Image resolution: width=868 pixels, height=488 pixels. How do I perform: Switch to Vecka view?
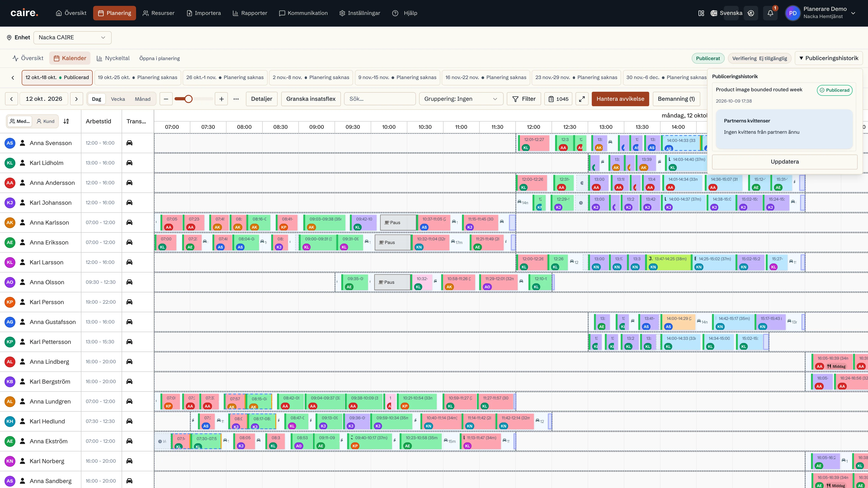[118, 99]
